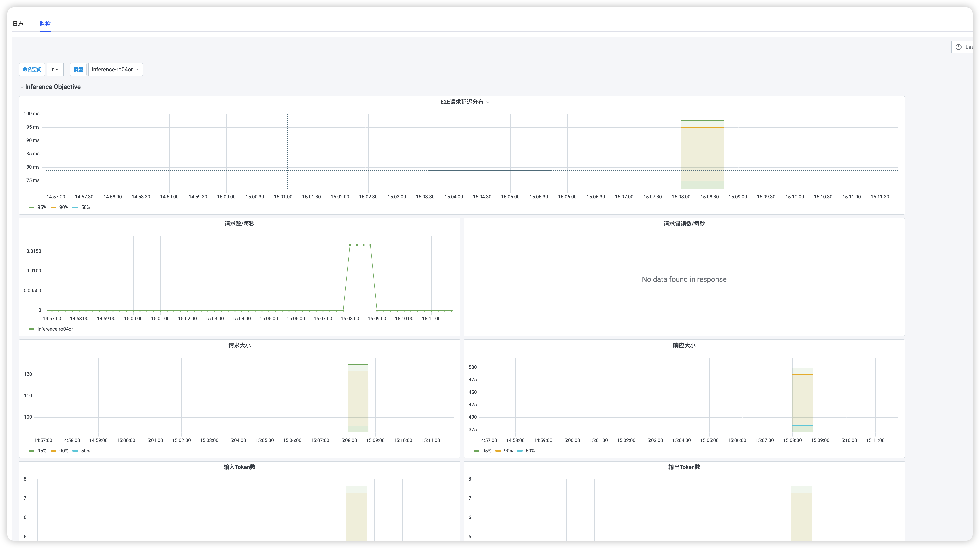
Task: Toggle 90% series in E2E latency legend
Action: click(63, 207)
